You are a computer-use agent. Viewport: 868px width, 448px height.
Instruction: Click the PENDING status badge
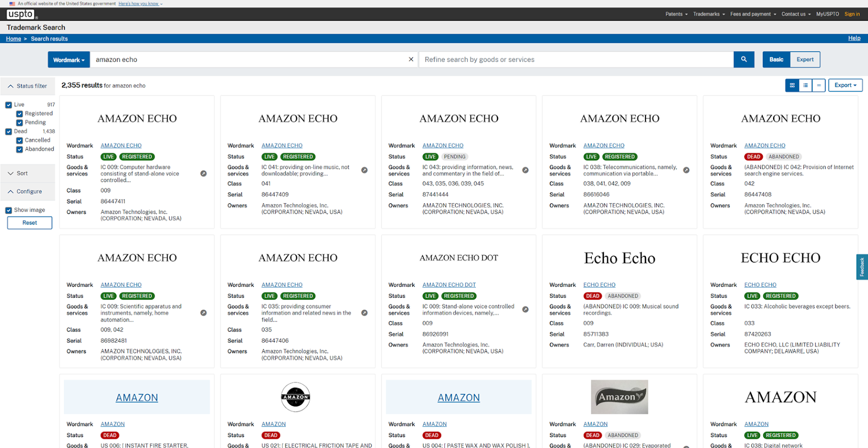click(455, 157)
